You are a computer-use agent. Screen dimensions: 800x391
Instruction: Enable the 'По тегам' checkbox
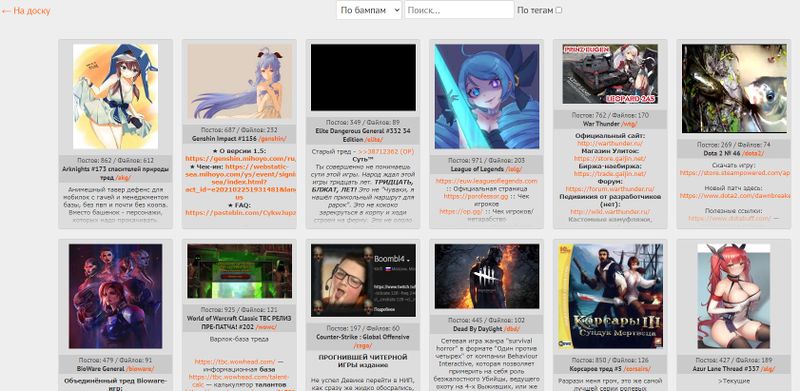click(x=559, y=10)
